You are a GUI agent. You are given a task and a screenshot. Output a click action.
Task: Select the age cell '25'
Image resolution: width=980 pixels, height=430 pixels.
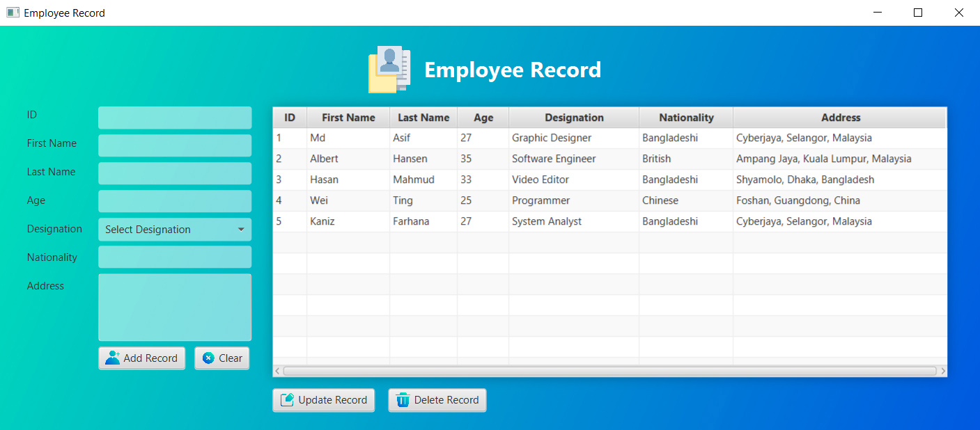click(x=483, y=200)
